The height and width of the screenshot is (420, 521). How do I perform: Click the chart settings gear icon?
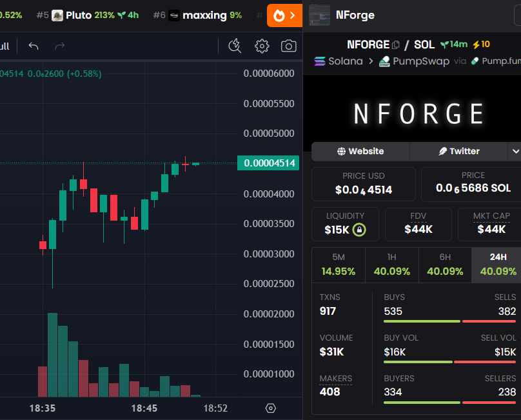[261, 46]
